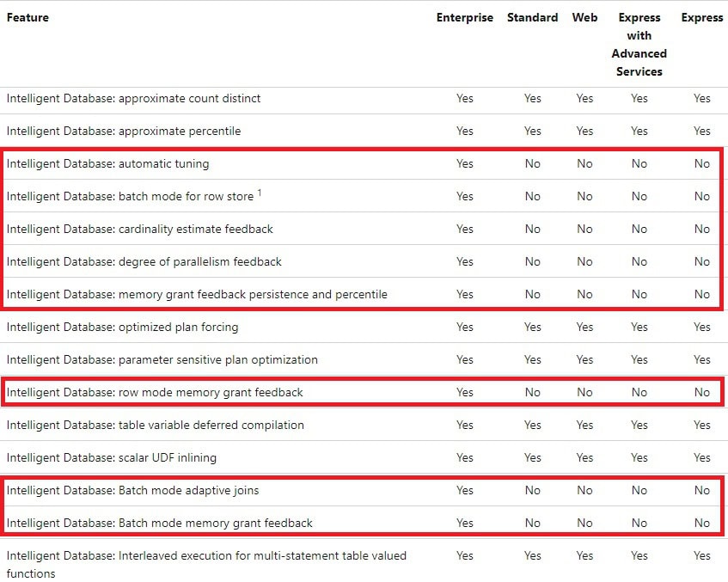Click the cardinality estimate feedback row label
This screenshot has width=728, height=582.
point(139,229)
